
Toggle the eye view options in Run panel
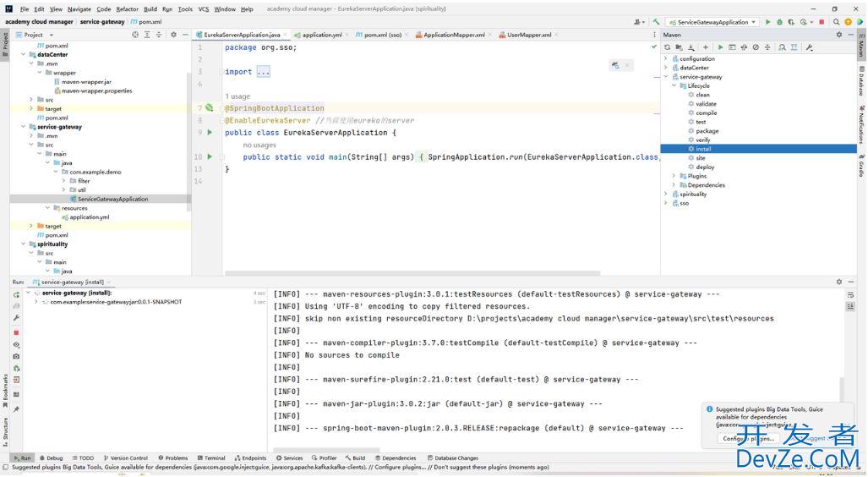click(16, 344)
